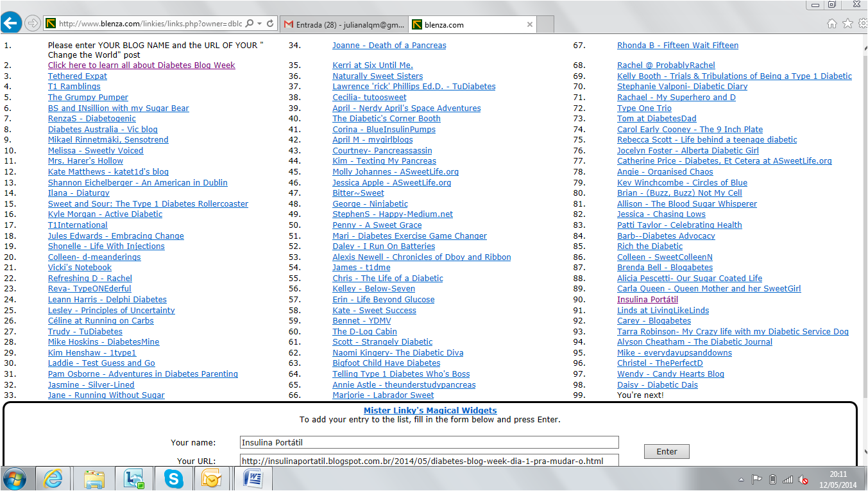Open File Explorer folder on taskbar
Viewport: 868px width, 491px height.
pos(94,479)
